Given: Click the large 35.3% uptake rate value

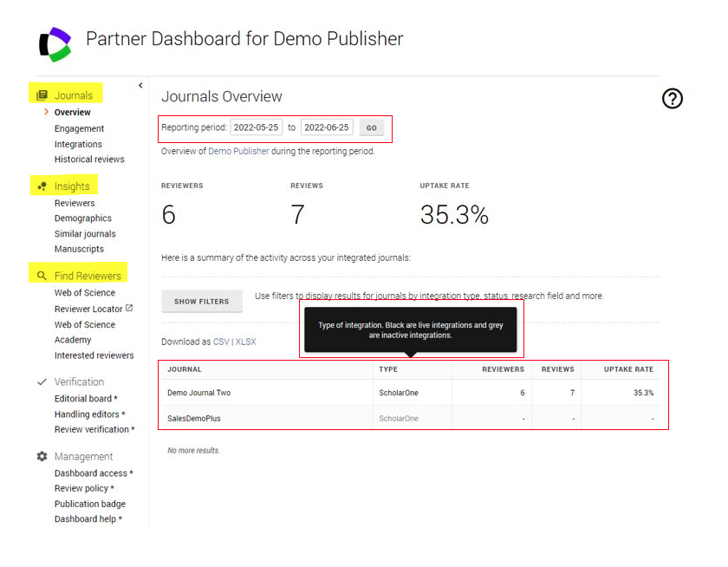Looking at the screenshot, I should point(454,215).
